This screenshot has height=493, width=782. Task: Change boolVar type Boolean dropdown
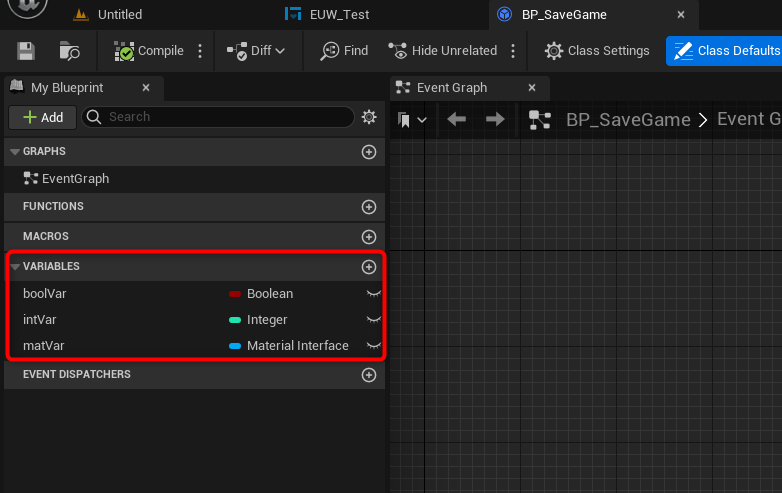261,294
